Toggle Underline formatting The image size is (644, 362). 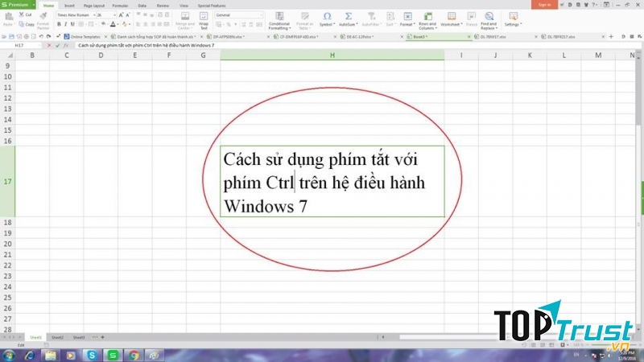tap(72, 24)
